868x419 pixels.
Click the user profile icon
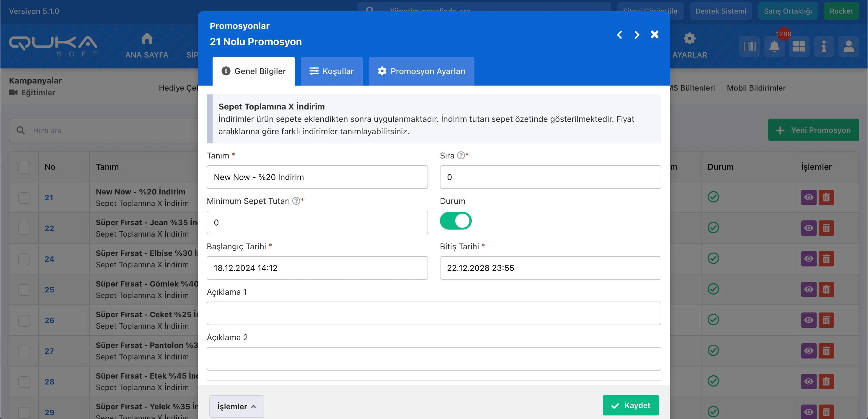point(849,46)
